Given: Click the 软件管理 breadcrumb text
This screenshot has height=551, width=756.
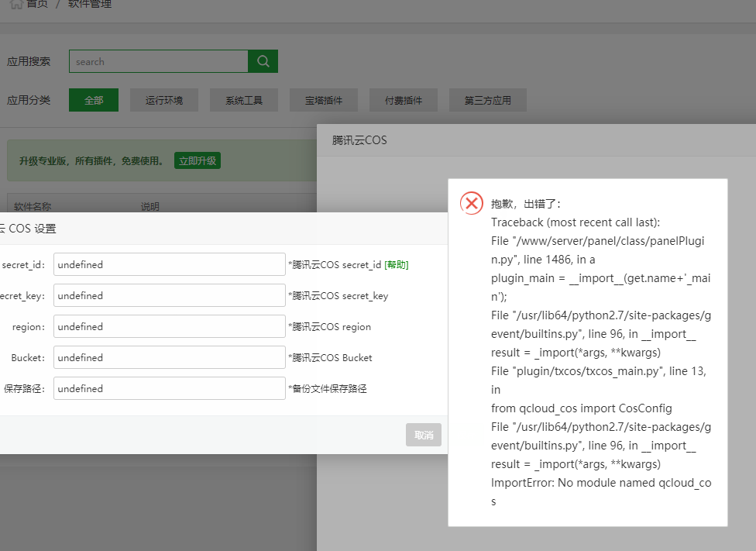Looking at the screenshot, I should [90, 4].
